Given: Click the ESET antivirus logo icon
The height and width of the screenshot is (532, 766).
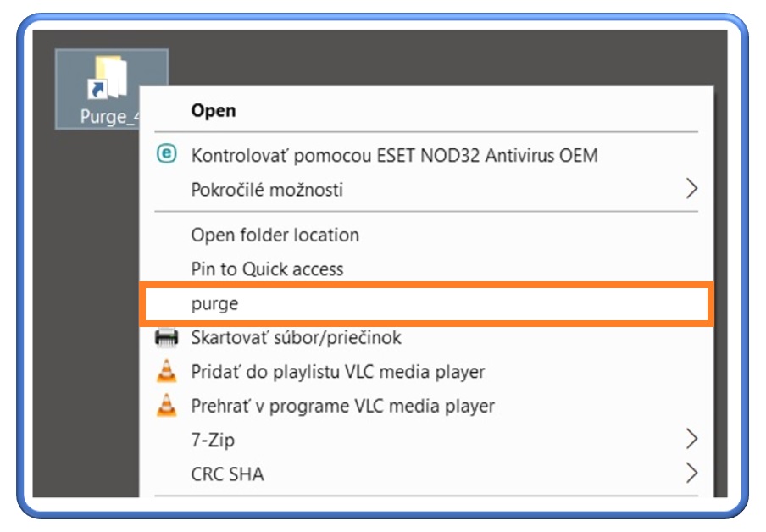Looking at the screenshot, I should 167,154.
